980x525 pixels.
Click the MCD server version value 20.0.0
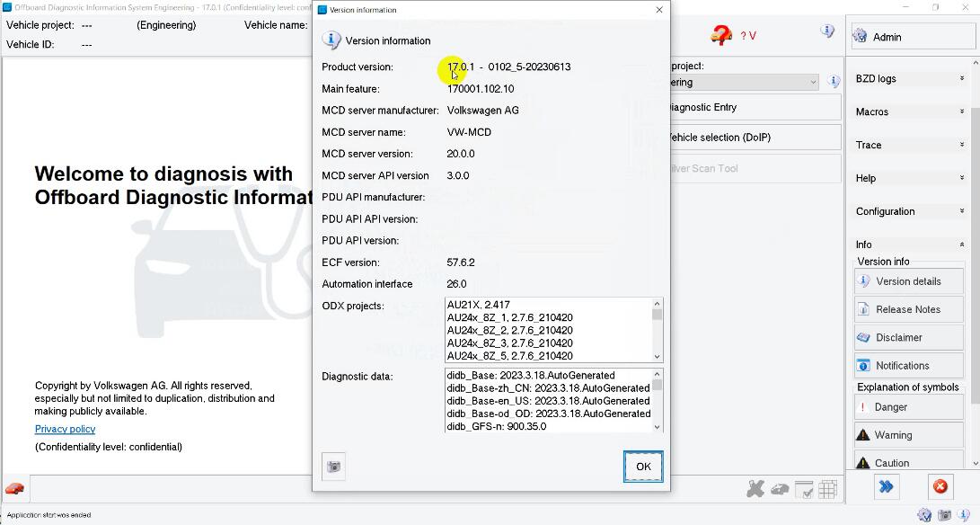pos(461,154)
